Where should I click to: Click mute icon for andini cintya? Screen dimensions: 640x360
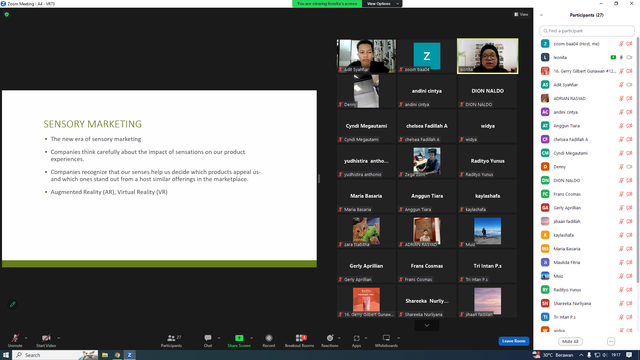click(621, 112)
